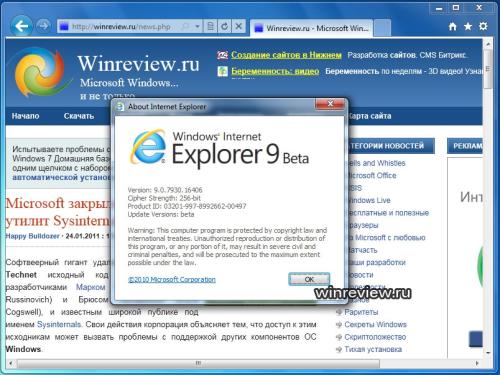Open the Браузеры category link
Viewport: 500px width, 375px height.
(363, 225)
